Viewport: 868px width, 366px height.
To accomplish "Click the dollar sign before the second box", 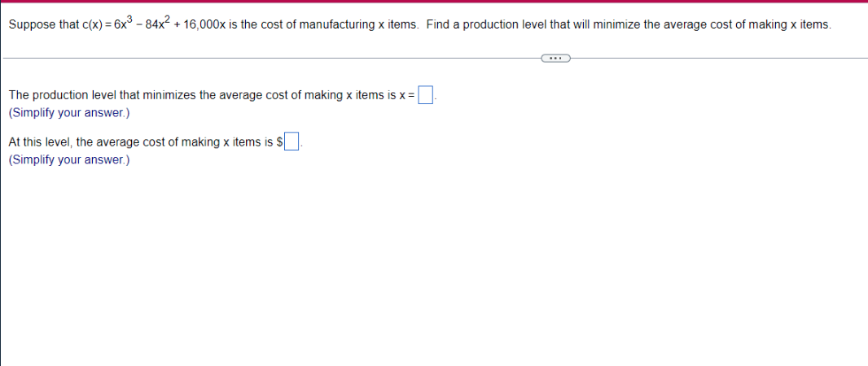I will click(279, 142).
